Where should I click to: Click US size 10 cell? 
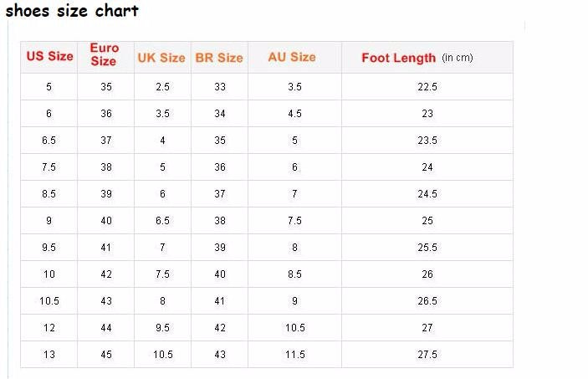tap(49, 274)
